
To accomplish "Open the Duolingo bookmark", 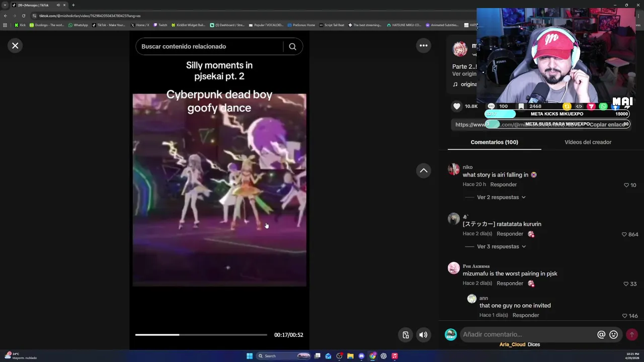I will [46, 25].
